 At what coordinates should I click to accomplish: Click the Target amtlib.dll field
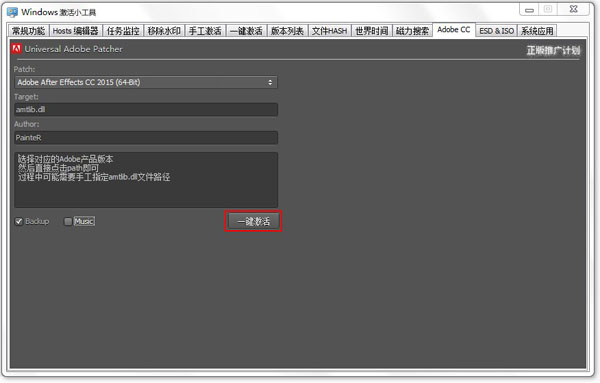(146, 109)
